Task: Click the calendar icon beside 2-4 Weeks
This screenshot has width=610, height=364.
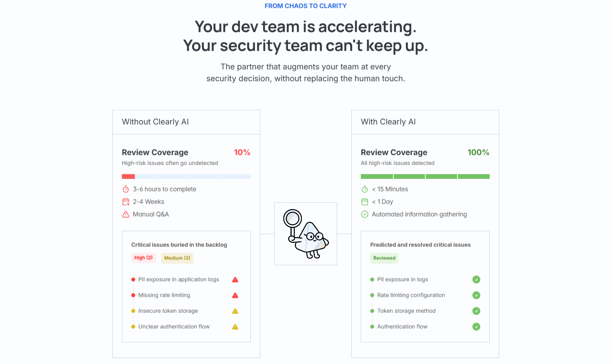Action: (x=126, y=202)
